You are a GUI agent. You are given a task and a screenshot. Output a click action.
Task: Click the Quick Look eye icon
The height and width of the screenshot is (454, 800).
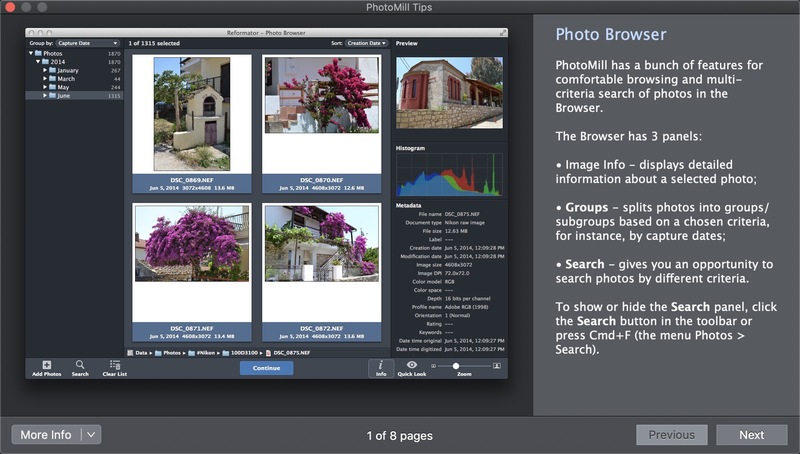412,365
